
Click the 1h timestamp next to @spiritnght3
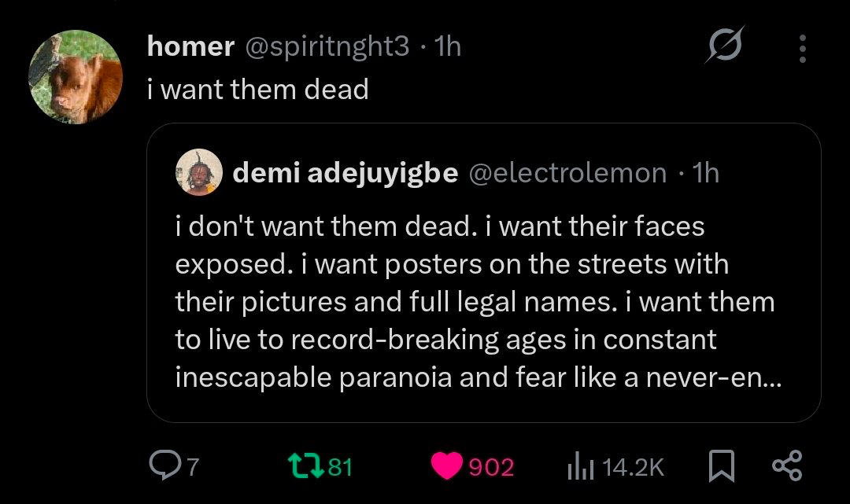[x=447, y=47]
